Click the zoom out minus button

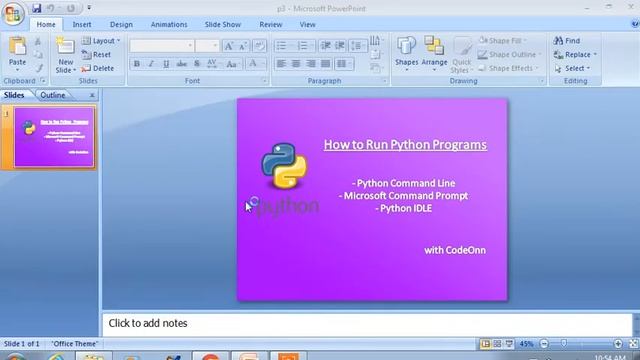(x=544, y=344)
